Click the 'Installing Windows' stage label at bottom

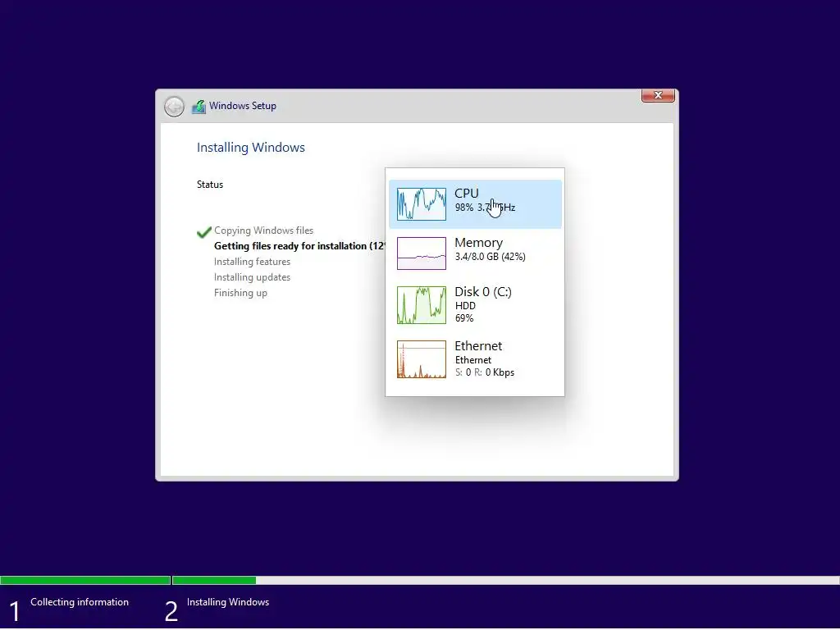(x=228, y=602)
